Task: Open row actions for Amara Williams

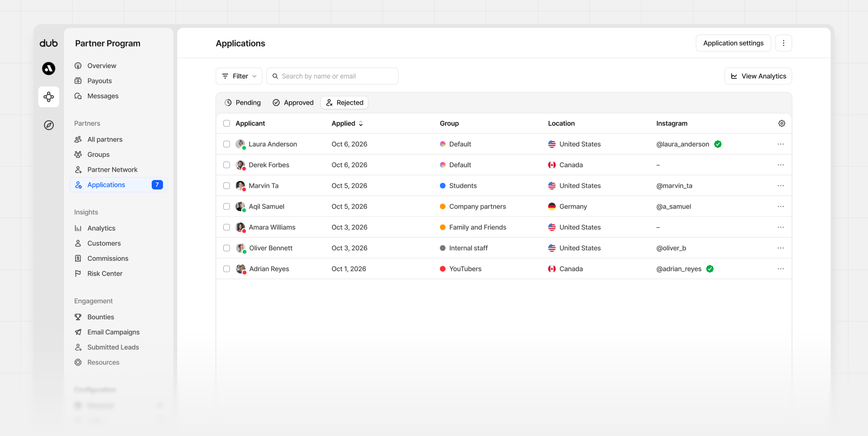Action: (x=781, y=227)
